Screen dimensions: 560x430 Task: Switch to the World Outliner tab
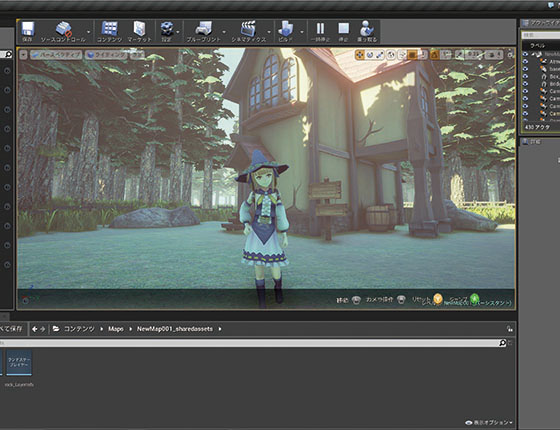(541, 23)
